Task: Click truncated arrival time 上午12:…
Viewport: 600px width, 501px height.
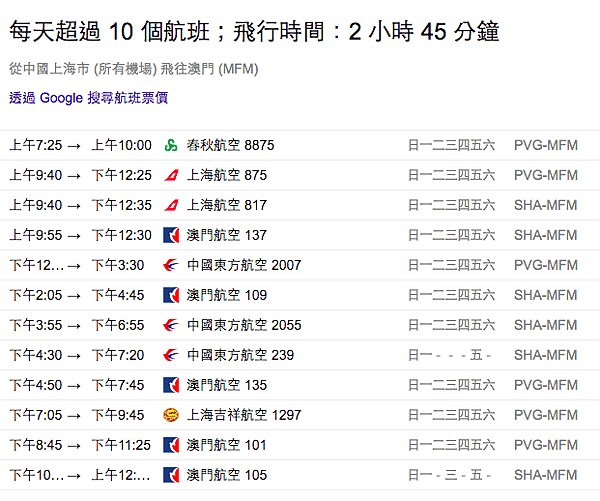Action: (x=121, y=475)
